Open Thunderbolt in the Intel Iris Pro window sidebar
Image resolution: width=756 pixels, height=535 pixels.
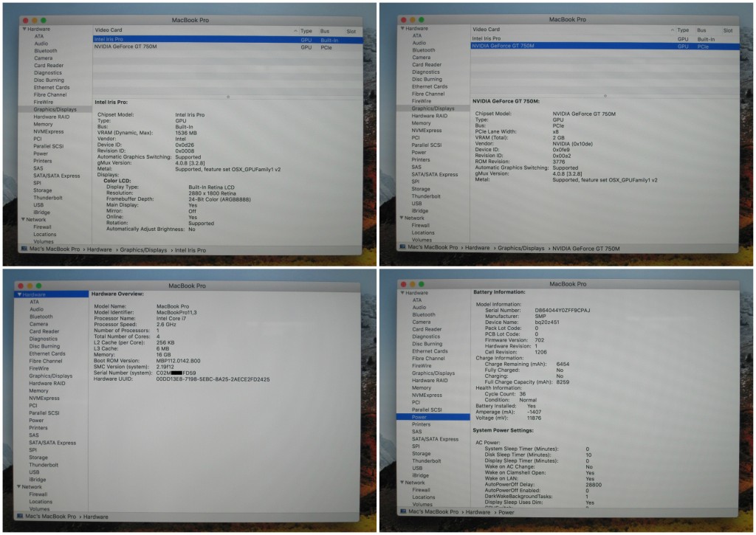[x=48, y=198]
